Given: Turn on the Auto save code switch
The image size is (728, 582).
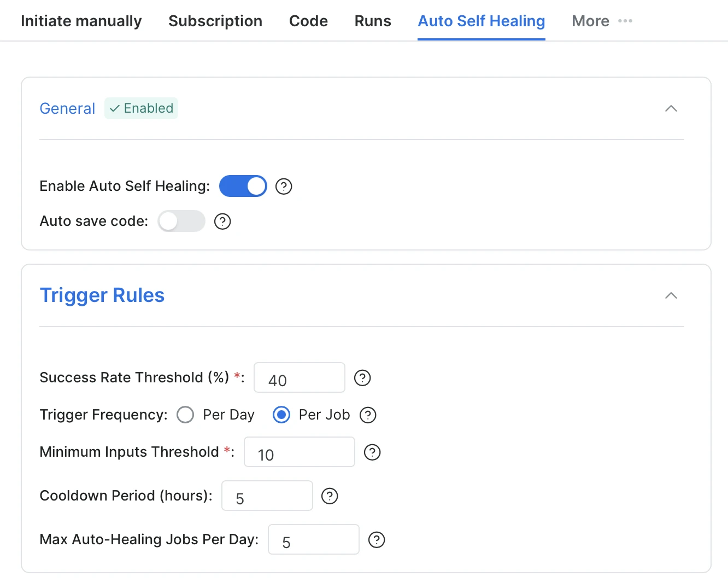Looking at the screenshot, I should pyautogui.click(x=181, y=221).
